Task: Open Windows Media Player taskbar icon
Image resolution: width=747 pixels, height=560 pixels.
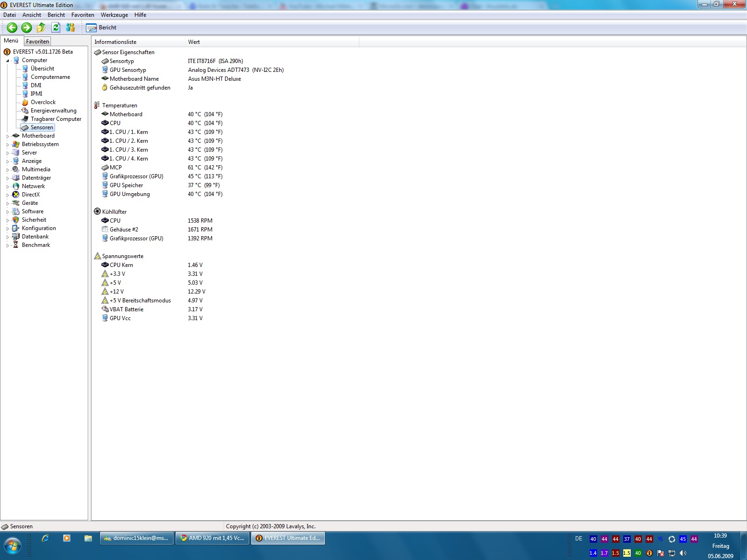Action: click(67, 538)
